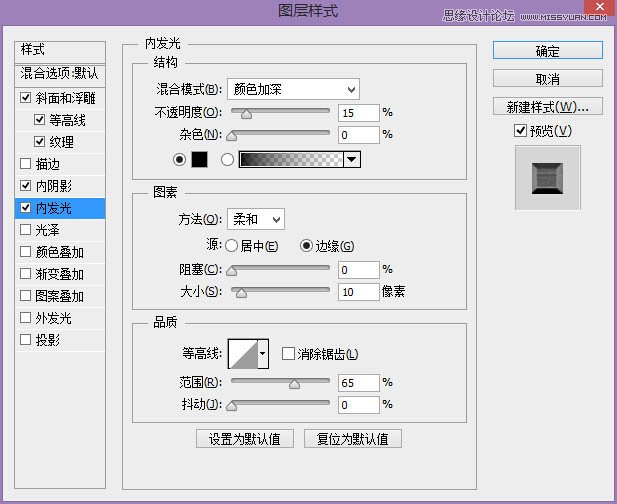Viewport: 617px width, 504px height.
Task: Check the 消除锯齿(L) checkbox
Action: [288, 353]
